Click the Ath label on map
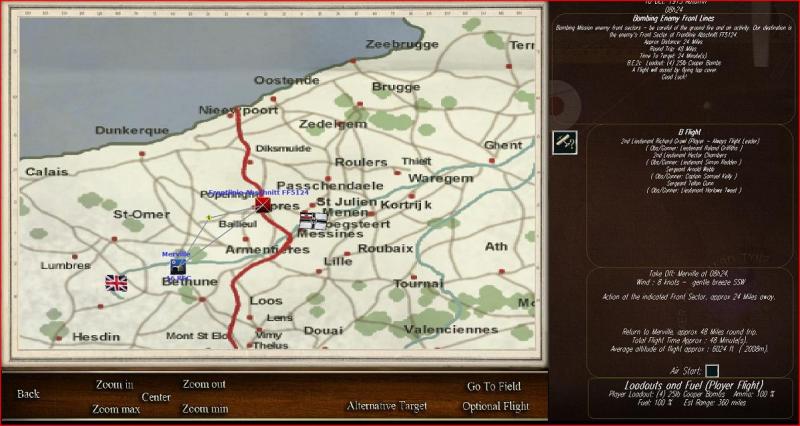800x426 pixels. (x=496, y=246)
